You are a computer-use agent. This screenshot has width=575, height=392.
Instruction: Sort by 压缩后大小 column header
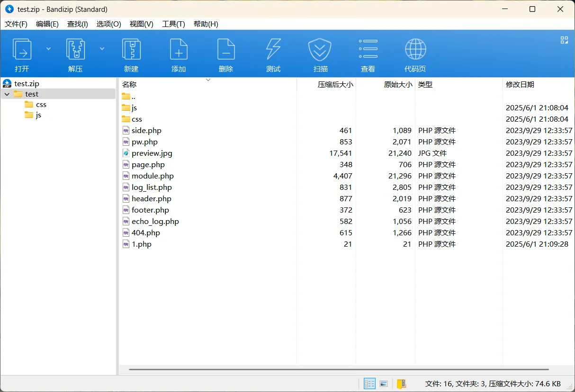coord(335,85)
